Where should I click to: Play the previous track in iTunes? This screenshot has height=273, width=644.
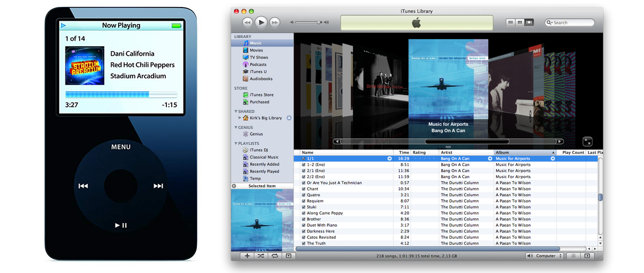click(247, 22)
